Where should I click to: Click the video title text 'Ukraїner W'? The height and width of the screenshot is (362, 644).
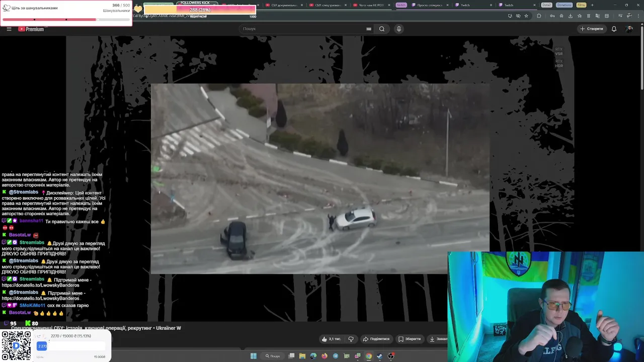click(x=168, y=328)
